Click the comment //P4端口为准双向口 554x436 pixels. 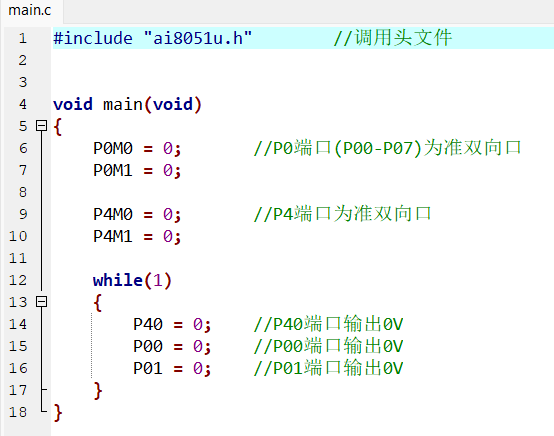(342, 214)
